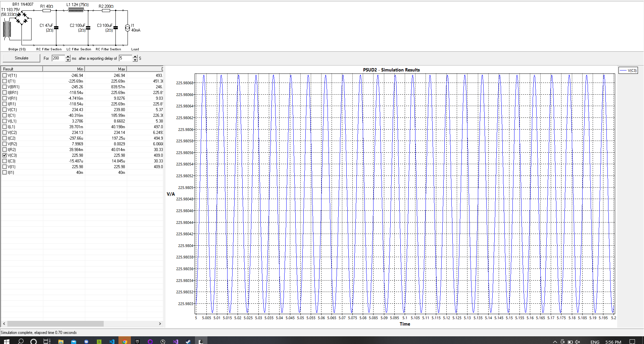The width and height of the screenshot is (644, 344).
Task: Open File Explorer from the taskbar
Action: tap(61, 342)
